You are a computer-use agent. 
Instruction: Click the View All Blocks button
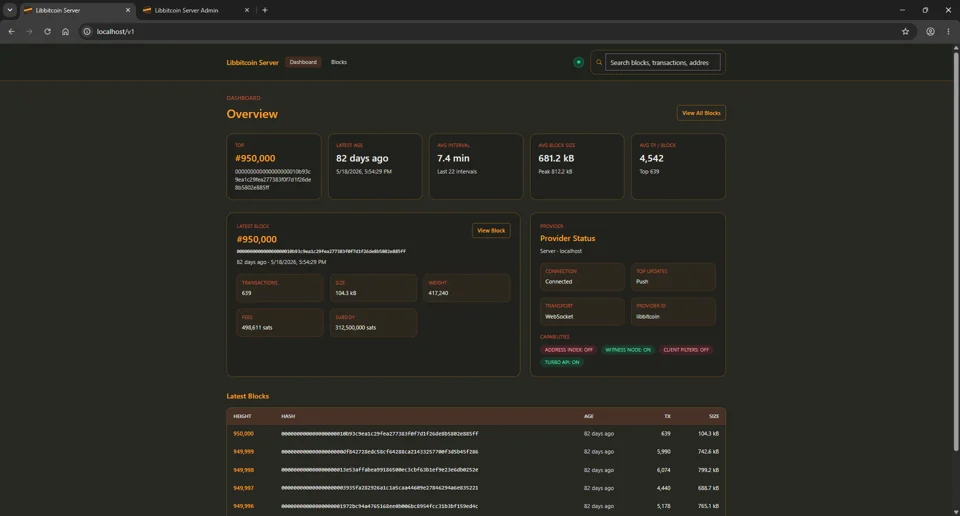tap(701, 113)
